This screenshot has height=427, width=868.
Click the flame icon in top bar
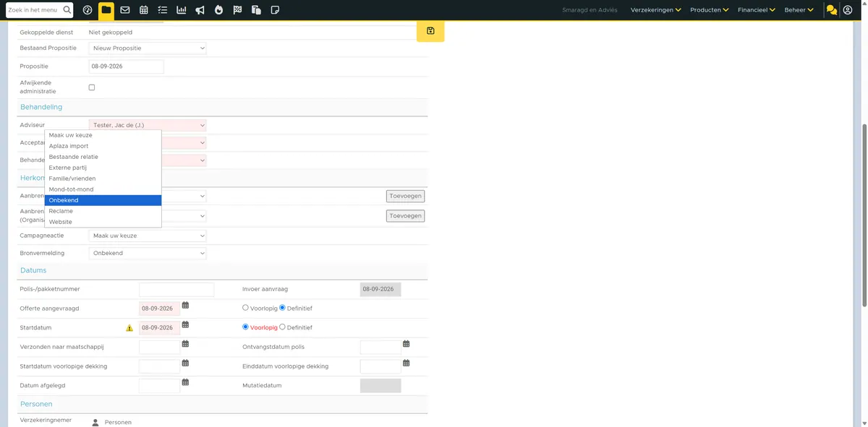(x=219, y=10)
